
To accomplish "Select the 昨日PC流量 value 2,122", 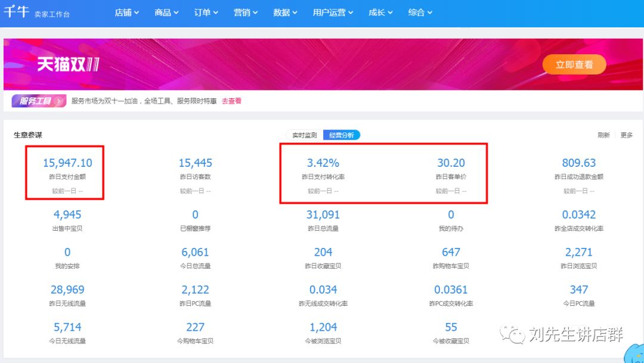I will click(195, 290).
